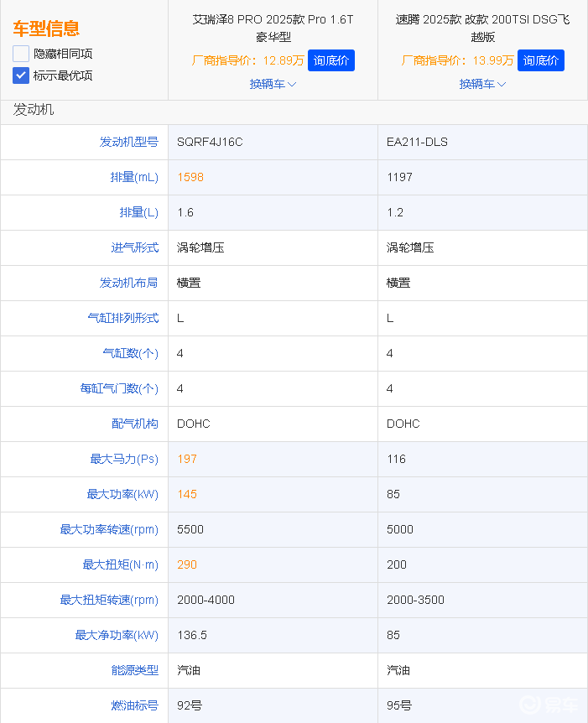Select the 95号 fuel grade value
Viewport: 588px width, 723px height.
click(x=399, y=705)
